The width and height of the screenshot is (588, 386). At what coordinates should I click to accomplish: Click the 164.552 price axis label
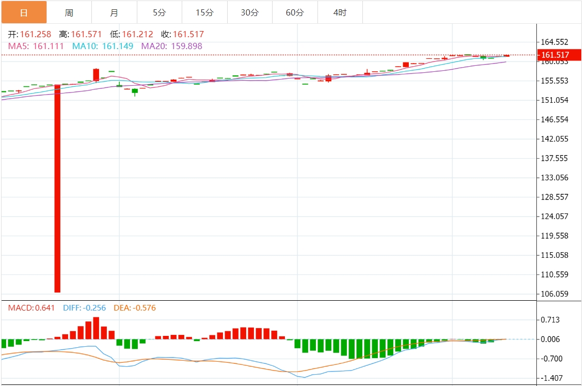point(554,42)
